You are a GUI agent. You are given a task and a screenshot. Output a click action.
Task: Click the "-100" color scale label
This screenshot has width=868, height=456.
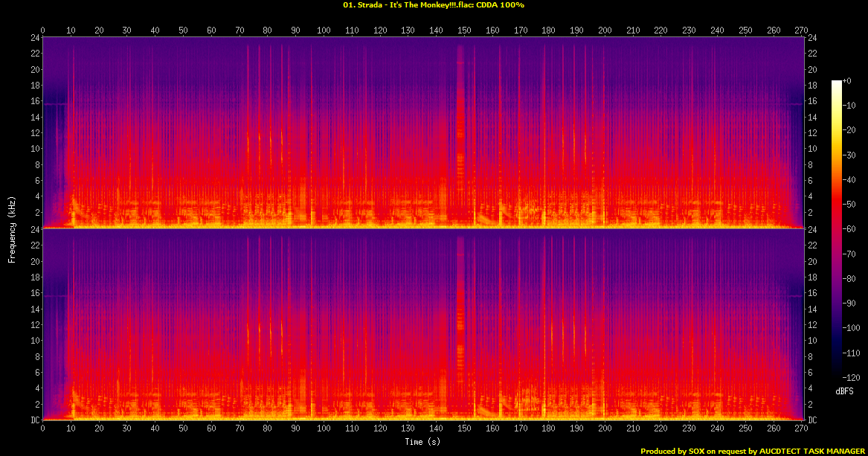pos(852,328)
